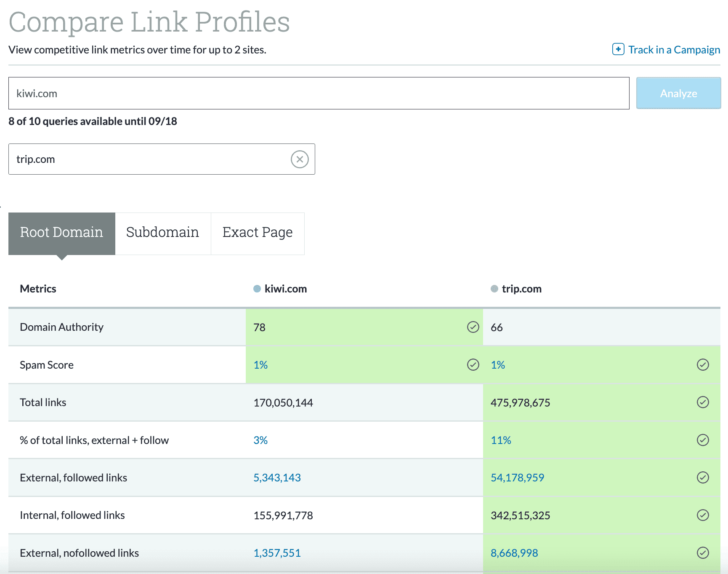Click the Analyze button

point(678,93)
